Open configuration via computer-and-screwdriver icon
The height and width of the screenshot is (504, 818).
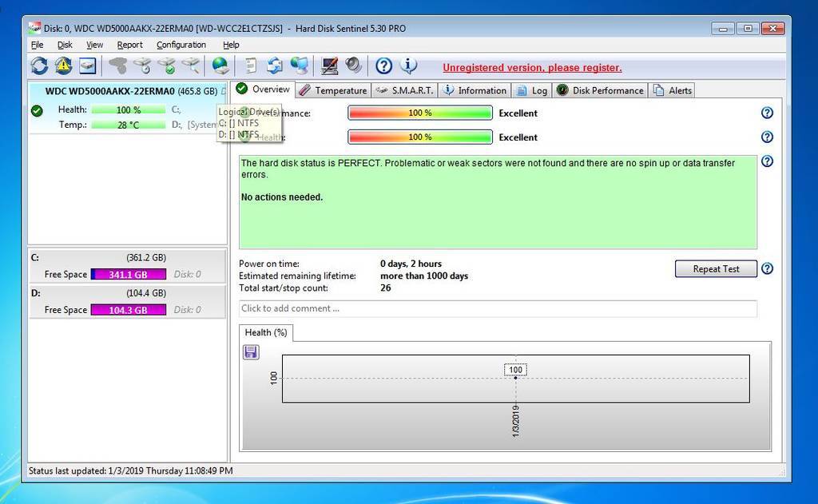(x=330, y=65)
